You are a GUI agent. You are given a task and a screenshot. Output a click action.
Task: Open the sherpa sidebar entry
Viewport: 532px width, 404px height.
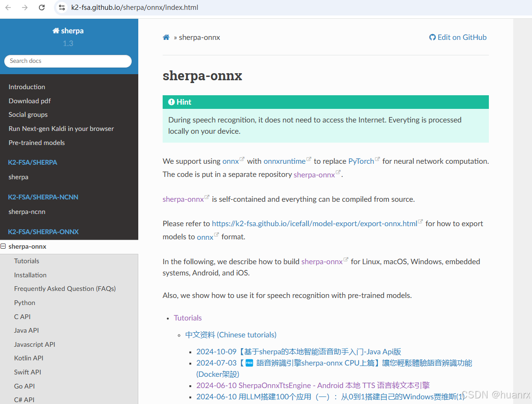(x=18, y=177)
